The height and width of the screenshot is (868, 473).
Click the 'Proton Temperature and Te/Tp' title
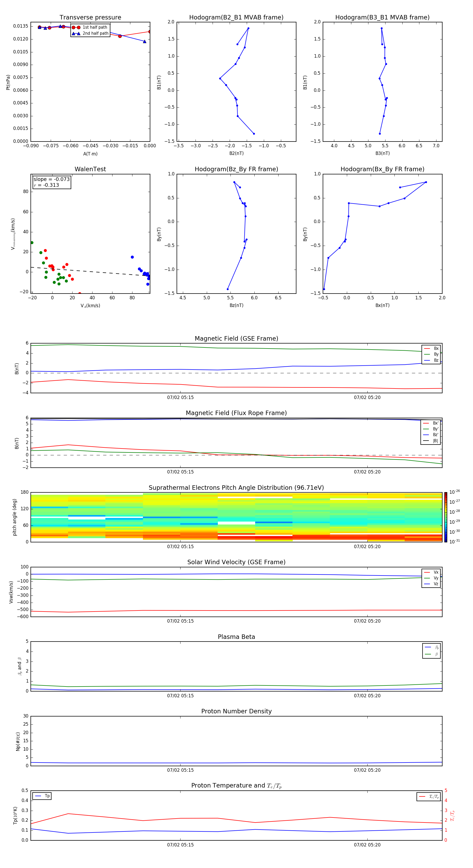(x=236, y=786)
